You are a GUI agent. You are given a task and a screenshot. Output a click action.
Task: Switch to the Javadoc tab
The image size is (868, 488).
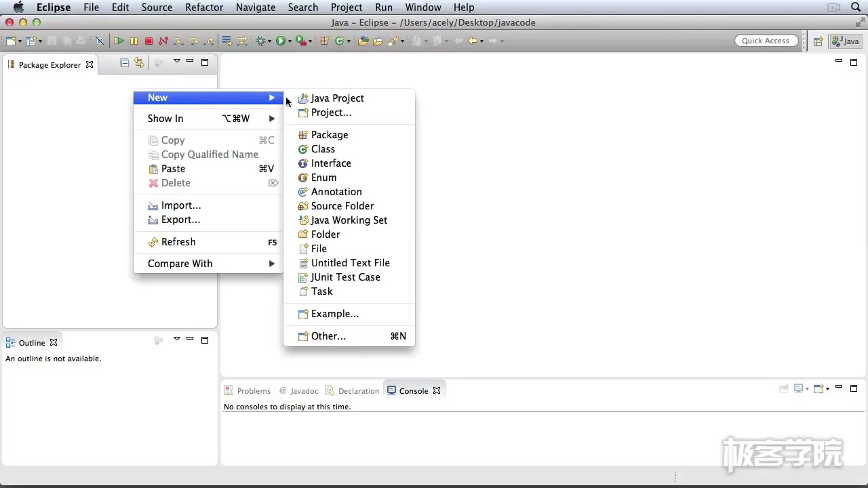(298, 390)
